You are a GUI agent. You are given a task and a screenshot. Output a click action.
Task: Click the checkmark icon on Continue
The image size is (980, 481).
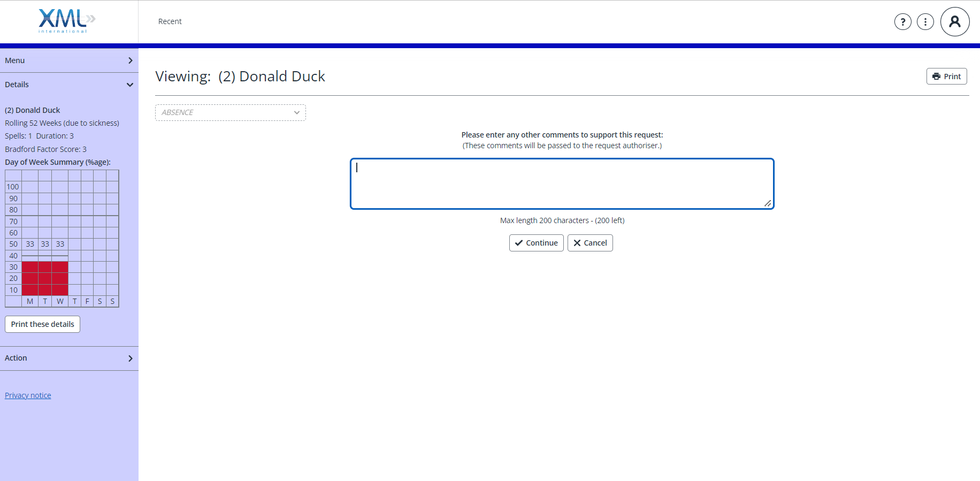tap(519, 243)
